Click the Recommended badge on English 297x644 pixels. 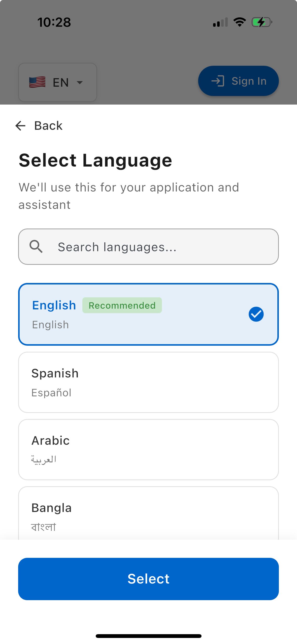click(122, 305)
